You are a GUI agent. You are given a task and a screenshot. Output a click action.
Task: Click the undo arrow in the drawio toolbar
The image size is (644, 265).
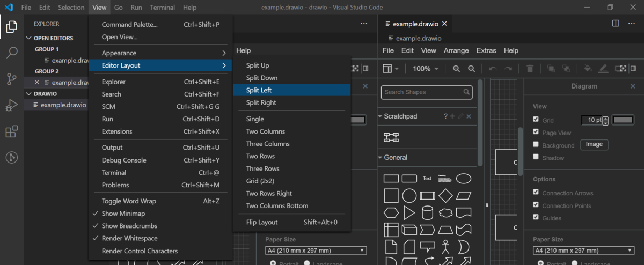493,69
